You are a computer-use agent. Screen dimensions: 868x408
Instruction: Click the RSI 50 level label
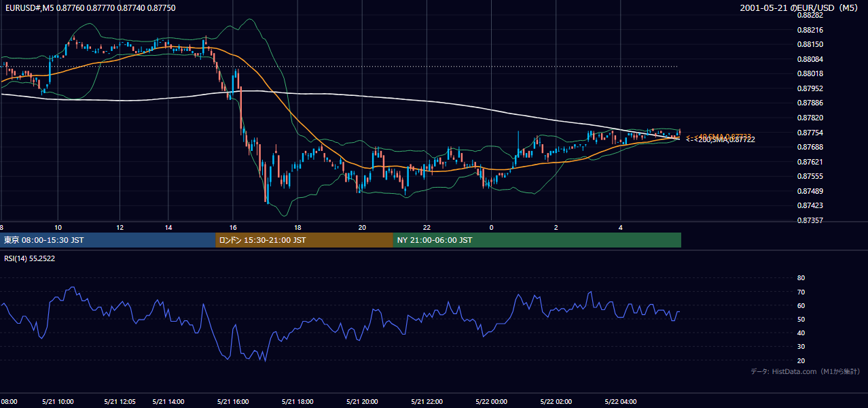[x=801, y=319]
